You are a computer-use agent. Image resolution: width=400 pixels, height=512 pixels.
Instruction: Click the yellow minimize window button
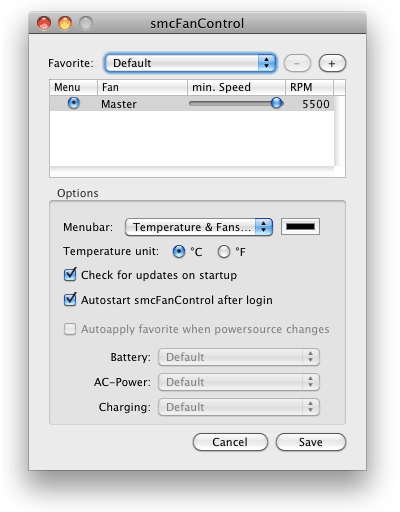tap(65, 23)
